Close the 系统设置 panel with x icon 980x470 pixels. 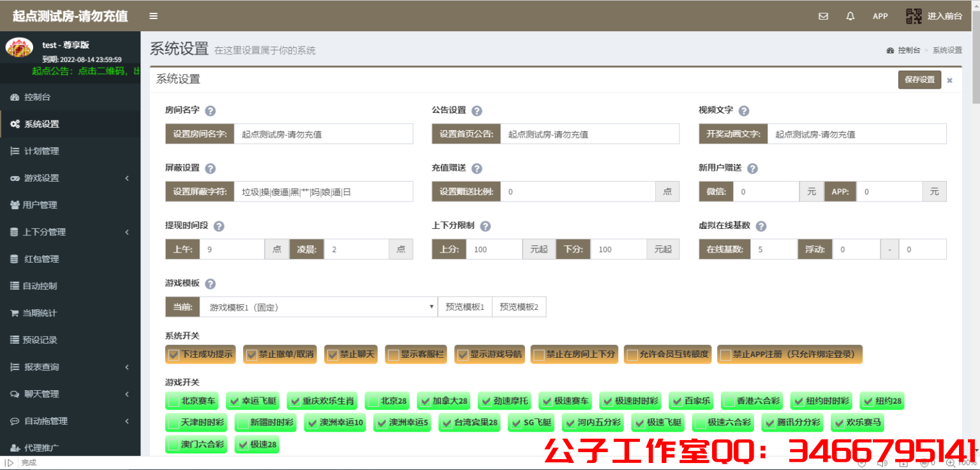(x=949, y=80)
